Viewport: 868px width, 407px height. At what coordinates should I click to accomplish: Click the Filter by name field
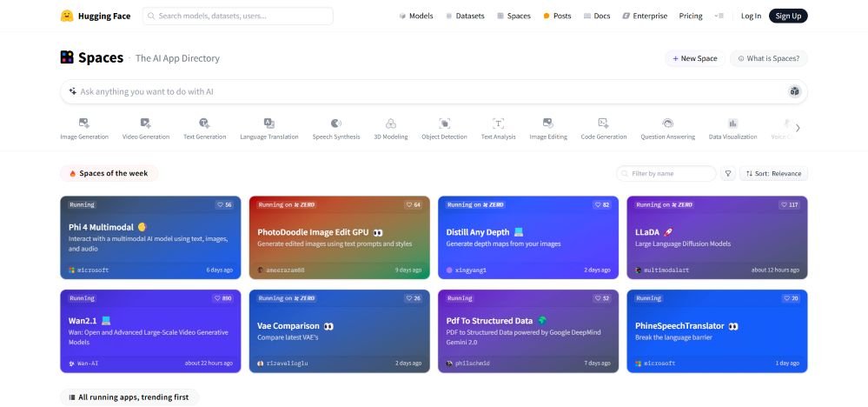(666, 173)
